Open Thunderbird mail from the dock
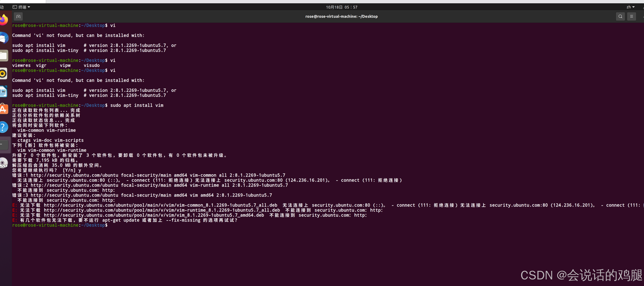The image size is (644, 286). click(4, 38)
